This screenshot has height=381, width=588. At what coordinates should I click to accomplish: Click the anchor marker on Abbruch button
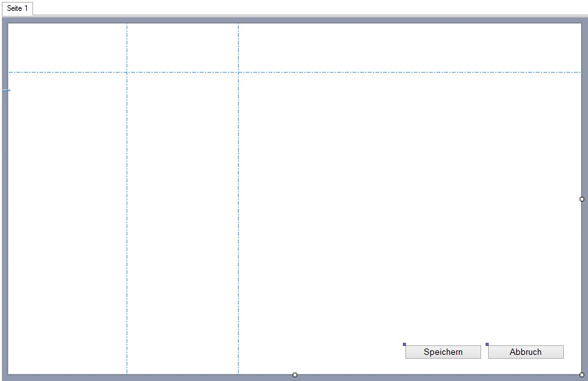tap(487, 344)
